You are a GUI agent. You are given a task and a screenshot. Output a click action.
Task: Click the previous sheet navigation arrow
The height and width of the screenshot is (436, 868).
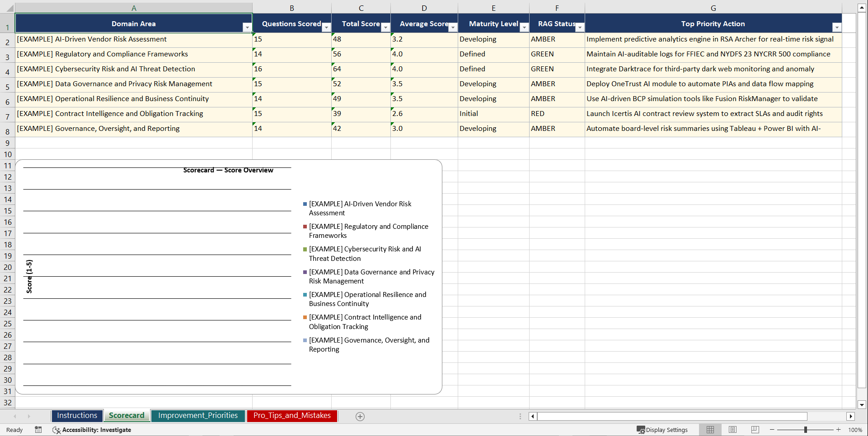coord(15,416)
